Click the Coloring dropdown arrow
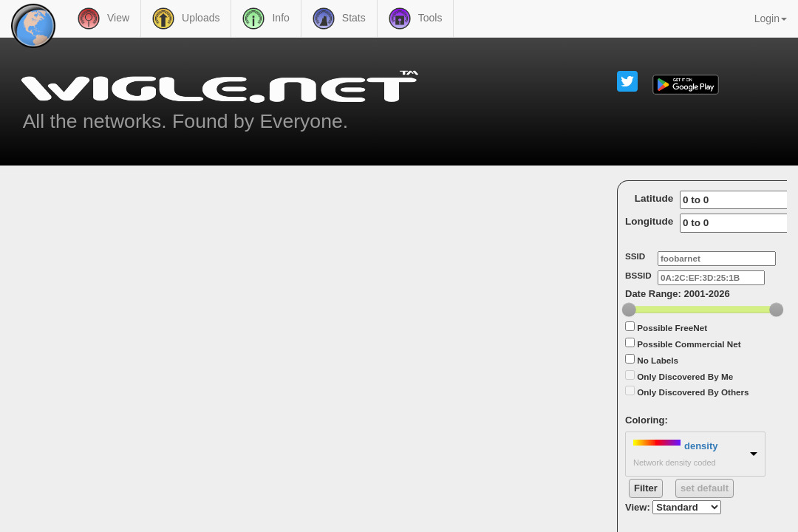 pyautogui.click(x=754, y=454)
